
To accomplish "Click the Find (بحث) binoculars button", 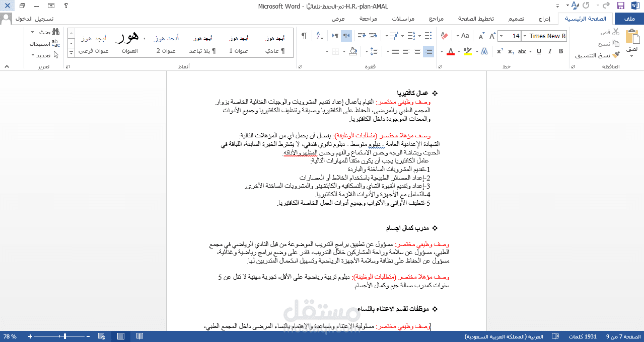I will [x=48, y=32].
